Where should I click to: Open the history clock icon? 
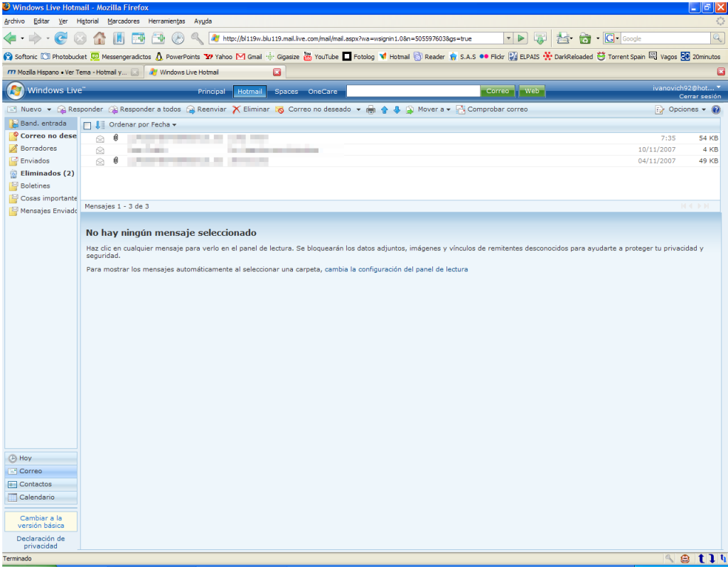tap(178, 38)
